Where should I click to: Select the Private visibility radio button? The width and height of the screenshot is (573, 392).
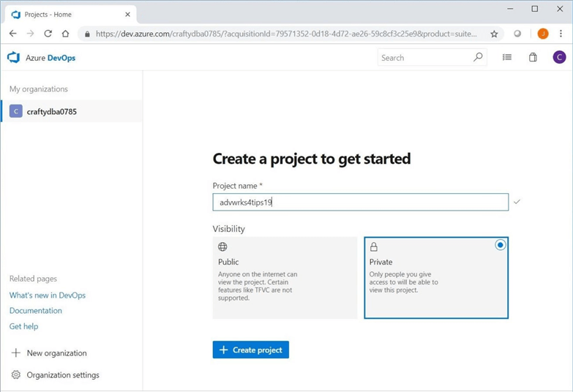[500, 245]
